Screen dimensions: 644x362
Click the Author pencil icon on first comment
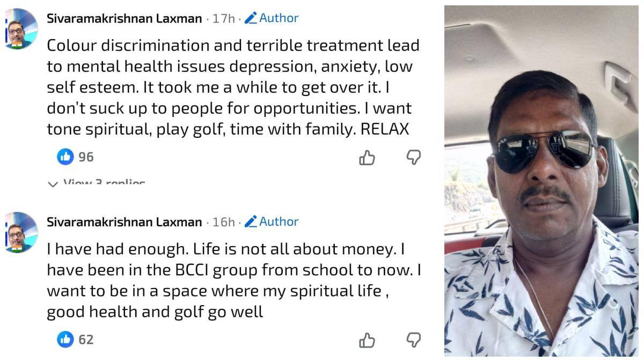(250, 18)
